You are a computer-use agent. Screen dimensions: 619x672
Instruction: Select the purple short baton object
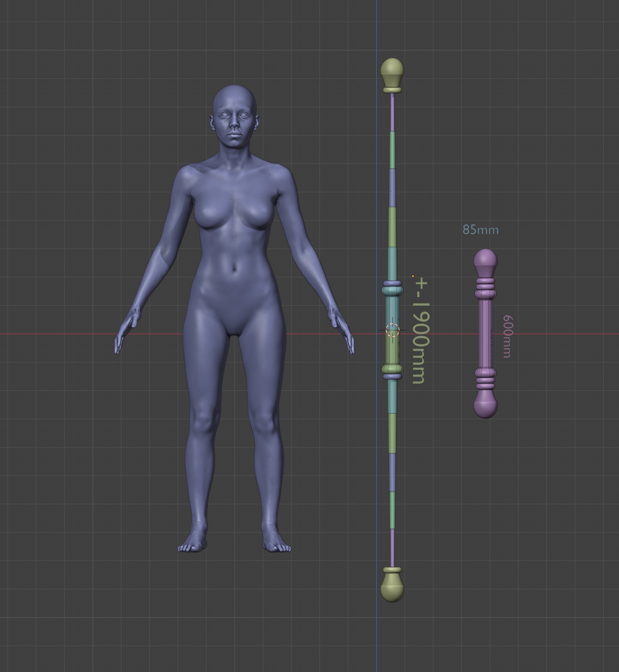pos(485,333)
